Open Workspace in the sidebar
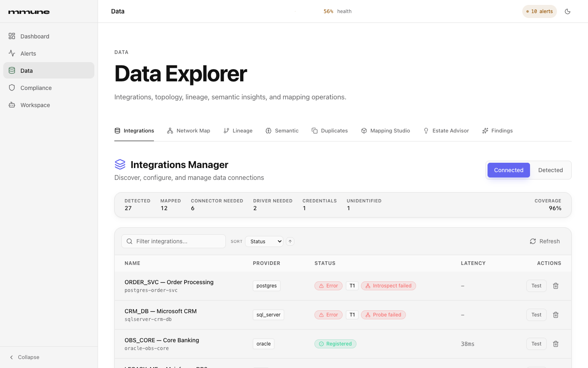The width and height of the screenshot is (588, 368). 49,105
